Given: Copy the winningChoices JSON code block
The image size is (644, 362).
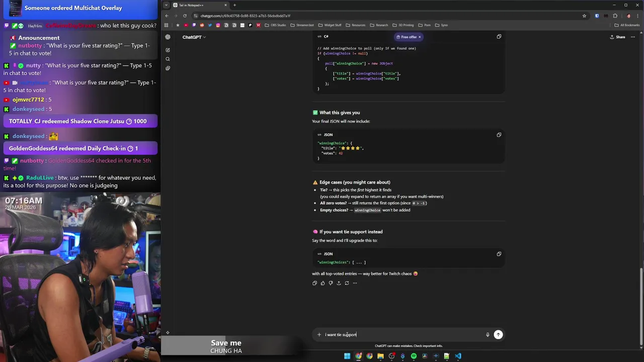Looking at the screenshot, I should [x=499, y=254].
